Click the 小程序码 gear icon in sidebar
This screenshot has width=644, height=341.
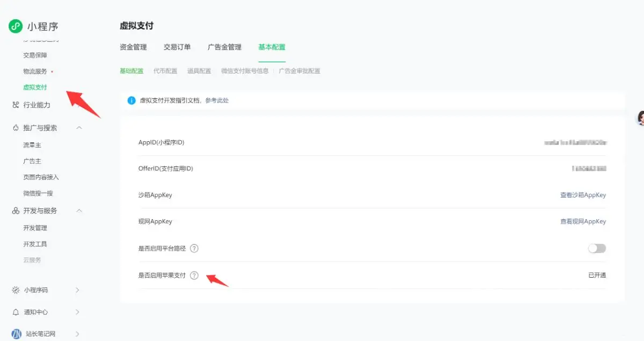14,290
